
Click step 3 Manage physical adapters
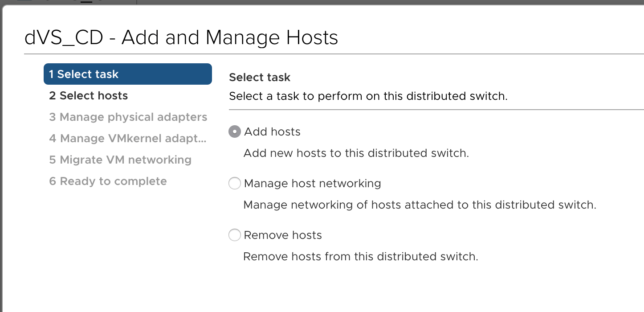128,117
